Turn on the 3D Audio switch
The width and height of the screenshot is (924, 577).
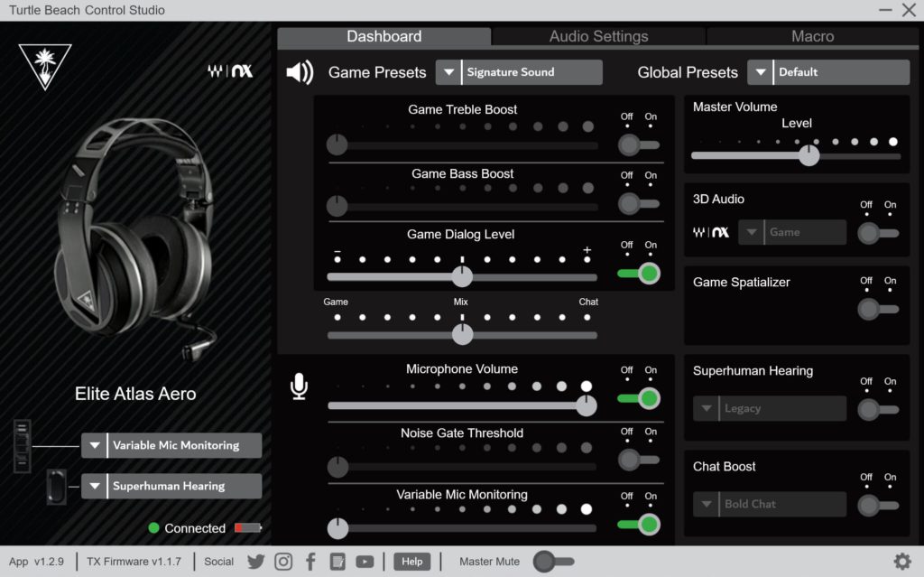tap(877, 233)
